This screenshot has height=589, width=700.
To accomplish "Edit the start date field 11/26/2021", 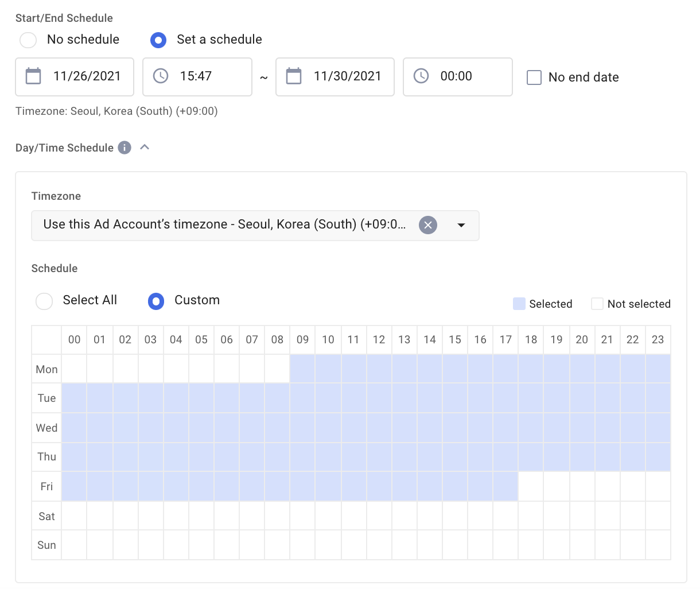I will 87,76.
